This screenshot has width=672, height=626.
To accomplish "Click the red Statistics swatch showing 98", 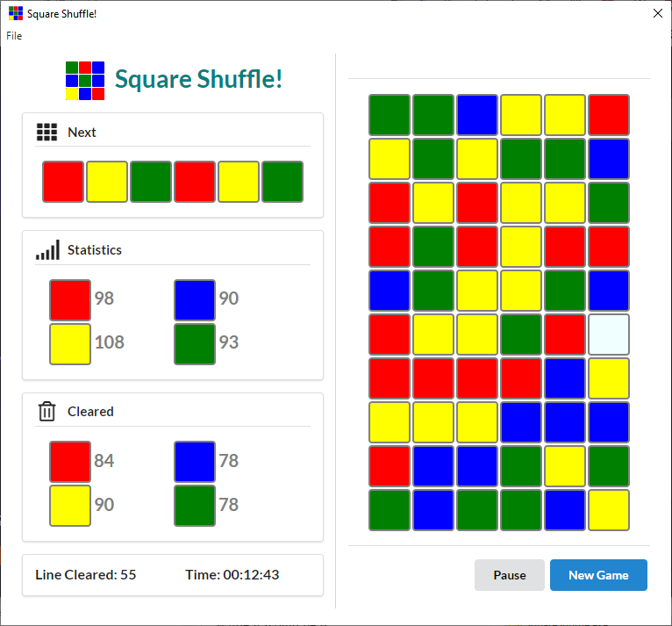I will tap(70, 299).
